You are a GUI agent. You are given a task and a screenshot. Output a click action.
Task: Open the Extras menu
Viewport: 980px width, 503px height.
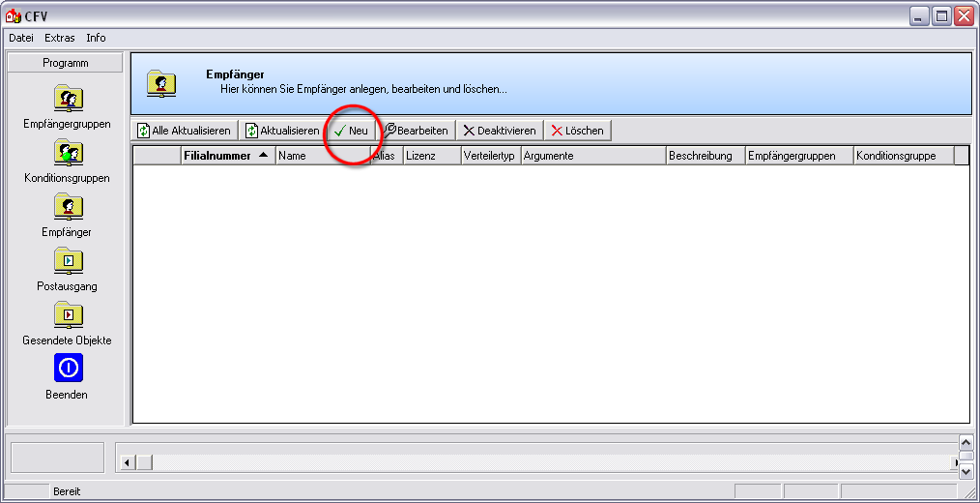(x=60, y=38)
